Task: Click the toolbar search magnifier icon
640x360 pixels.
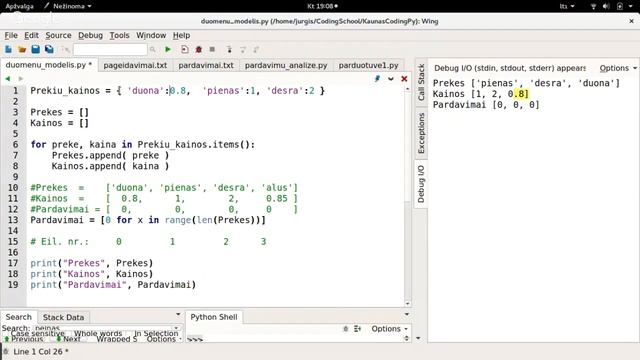Action: pyautogui.click(x=153, y=49)
